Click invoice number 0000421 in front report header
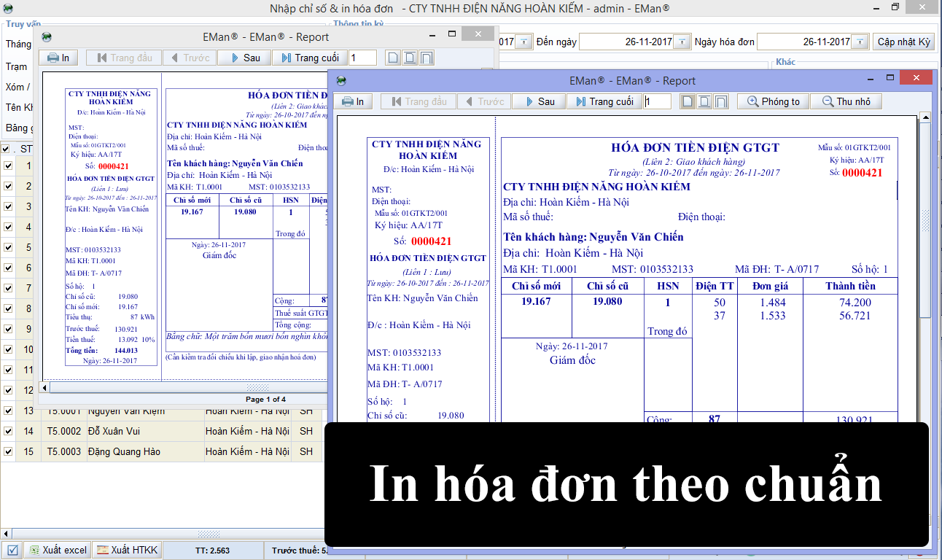942x560 pixels. click(x=863, y=173)
